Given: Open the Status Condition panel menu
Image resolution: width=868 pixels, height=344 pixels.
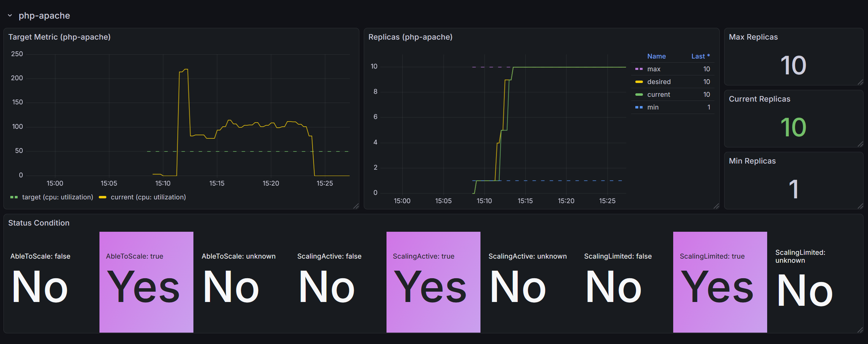Looking at the screenshot, I should pos(39,223).
